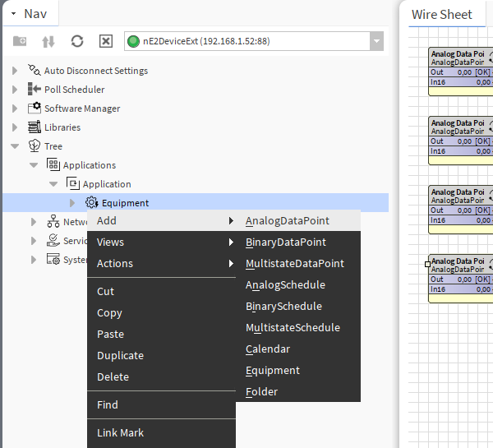Click the new folder icon in Nav toolbar
This screenshot has height=448, width=493.
coord(20,41)
